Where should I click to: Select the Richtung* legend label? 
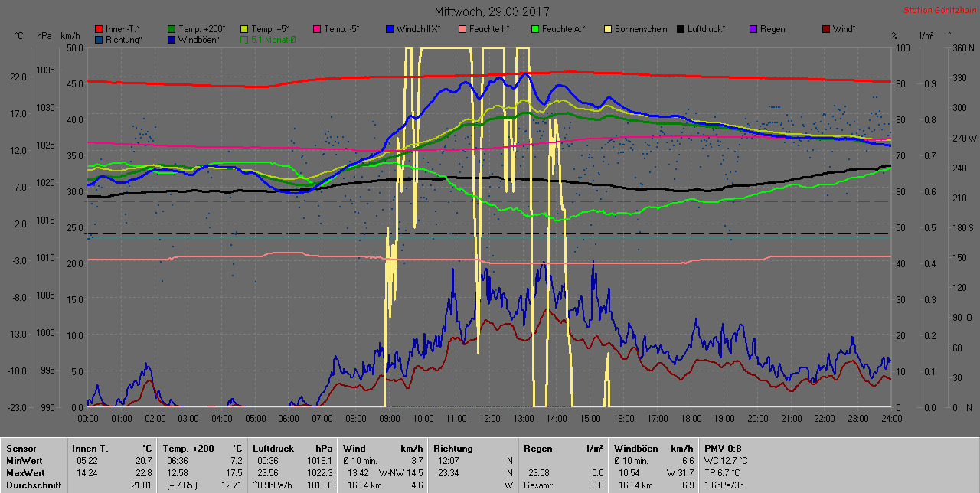tap(124, 39)
